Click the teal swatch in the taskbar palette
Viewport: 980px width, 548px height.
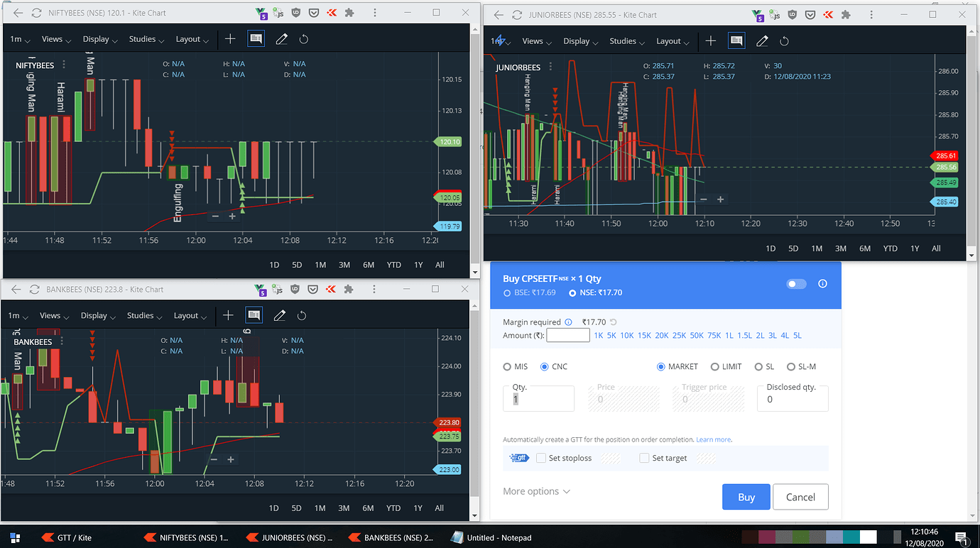(x=851, y=537)
